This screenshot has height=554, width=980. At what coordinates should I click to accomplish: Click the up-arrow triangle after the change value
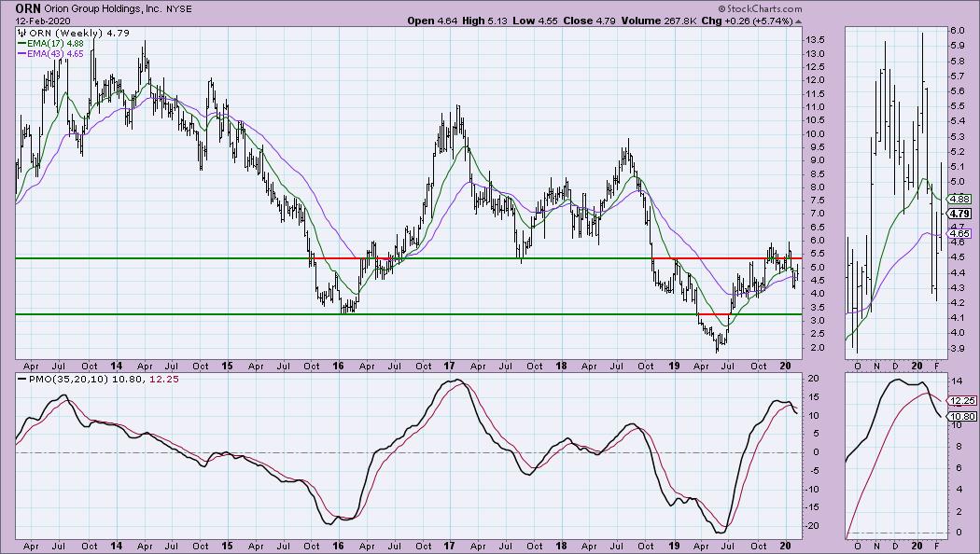pyautogui.click(x=798, y=21)
